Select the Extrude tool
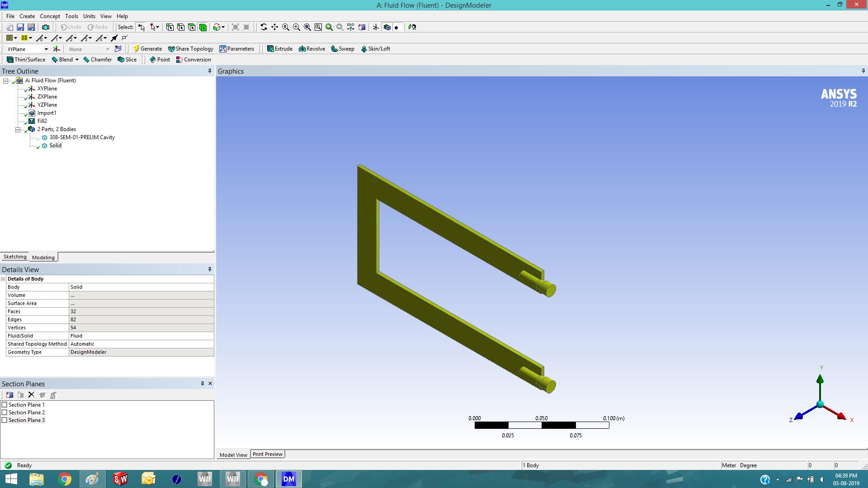The image size is (868, 488). pos(280,49)
